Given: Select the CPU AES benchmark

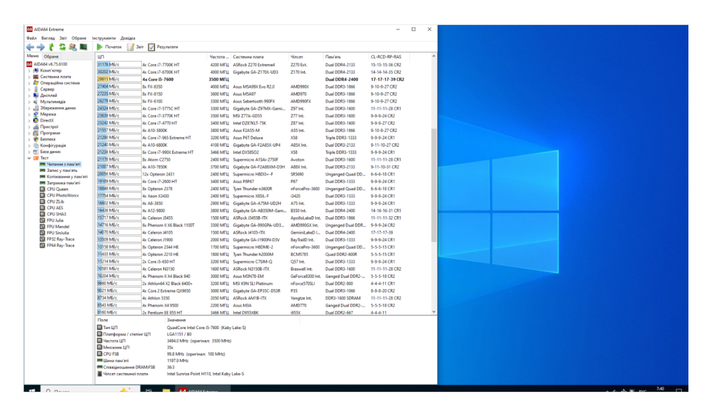Looking at the screenshot, I should click(x=52, y=208).
